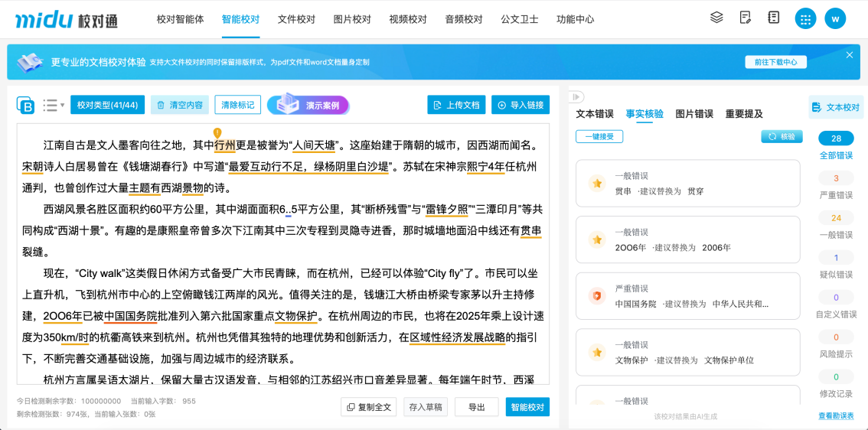Filter by 一般错误 count 24
Screen dimensions: 868x430
(x=836, y=218)
